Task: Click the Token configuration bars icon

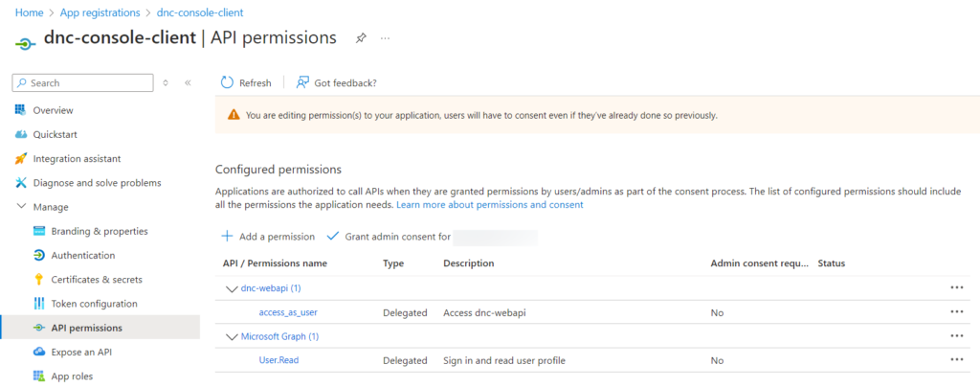Action: (x=38, y=304)
